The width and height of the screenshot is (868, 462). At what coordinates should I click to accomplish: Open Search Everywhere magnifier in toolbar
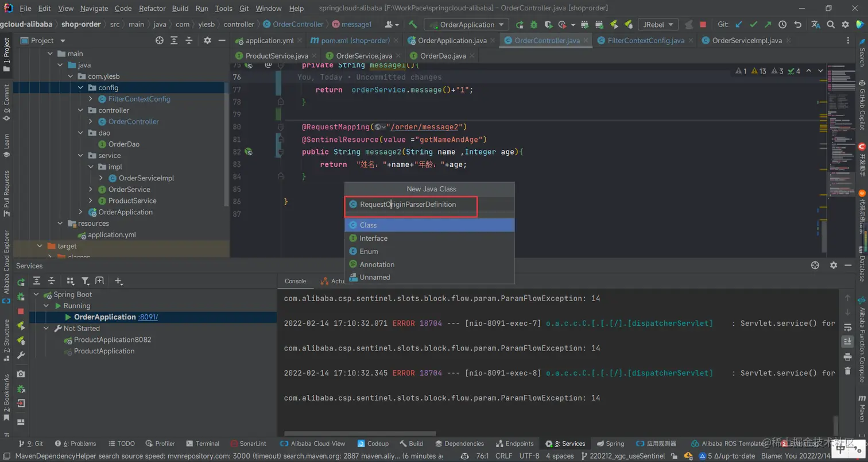[831, 25]
